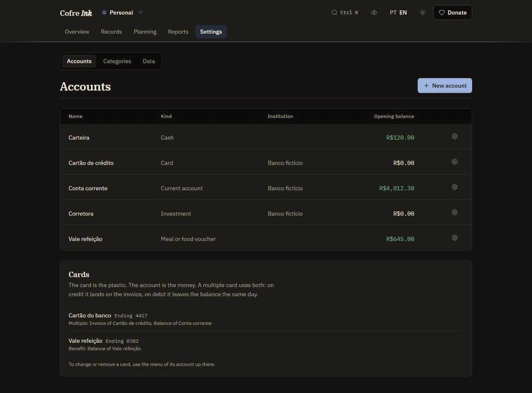532x393 pixels.
Task: Open the Planning tab
Action: 145,32
